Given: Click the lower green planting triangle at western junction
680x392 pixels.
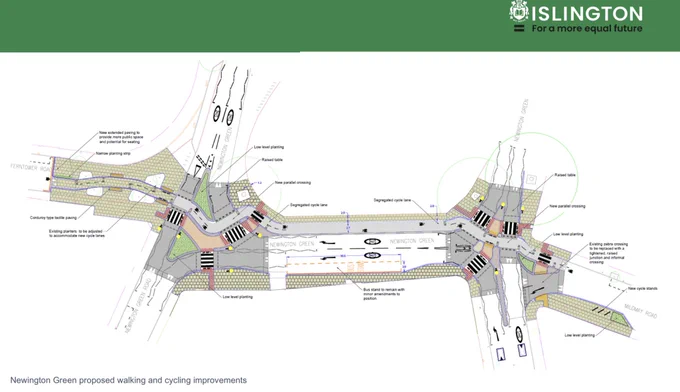Looking at the screenshot, I should [x=181, y=245].
